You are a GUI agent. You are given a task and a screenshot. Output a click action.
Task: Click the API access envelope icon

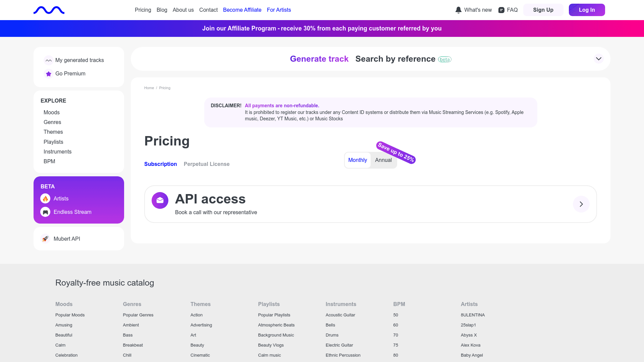(x=160, y=200)
